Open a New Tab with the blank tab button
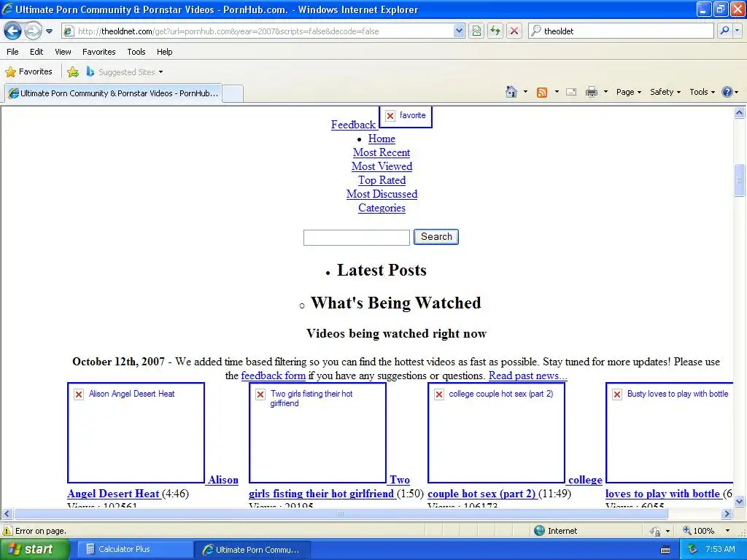This screenshot has height=560, width=747. click(233, 93)
